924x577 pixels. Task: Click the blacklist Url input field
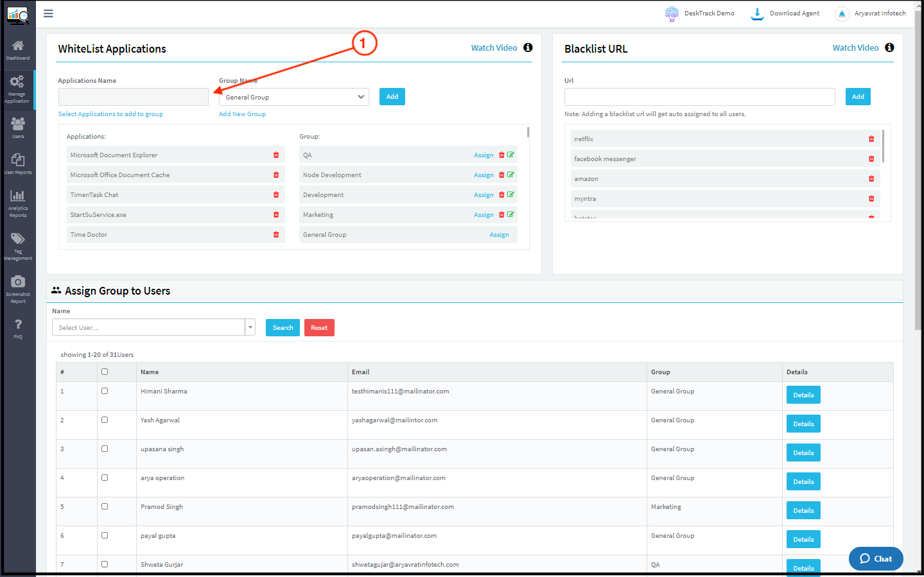699,97
